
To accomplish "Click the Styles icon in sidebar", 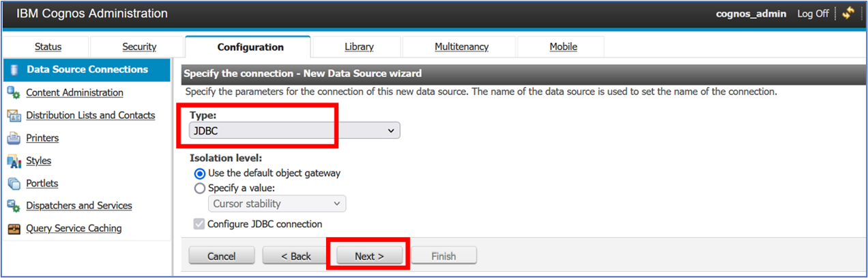I will coord(14,161).
